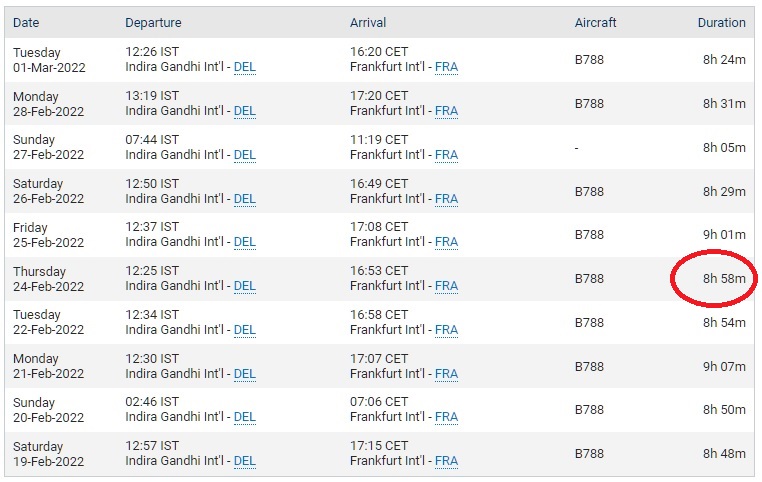Select the Friday 25-Feb-2022 date cell

pyautogui.click(x=49, y=235)
